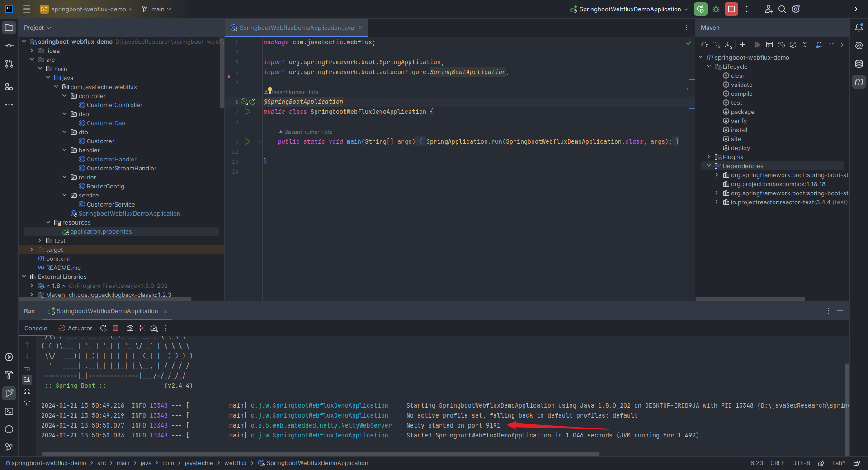Click the Code With Me icon

pyautogui.click(x=769, y=9)
